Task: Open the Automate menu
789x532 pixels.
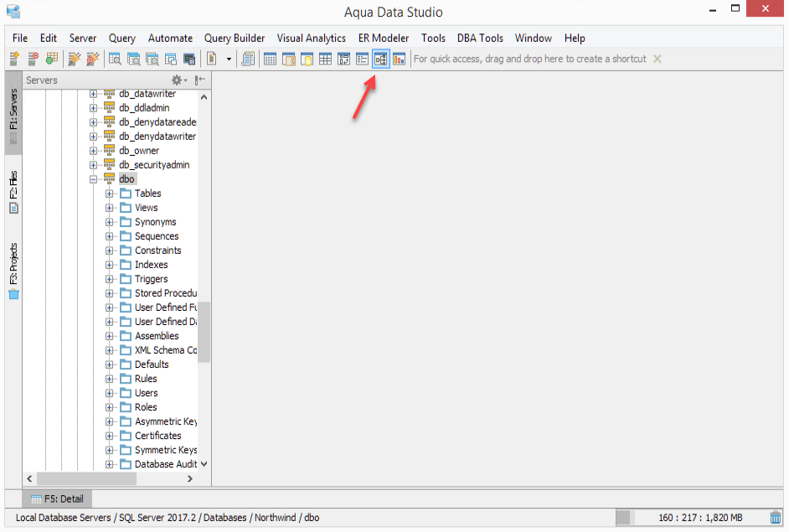Action: (x=170, y=39)
